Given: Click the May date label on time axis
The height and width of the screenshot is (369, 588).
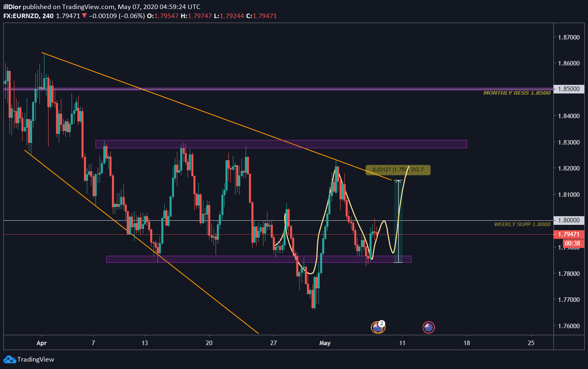Looking at the screenshot, I should (325, 343).
